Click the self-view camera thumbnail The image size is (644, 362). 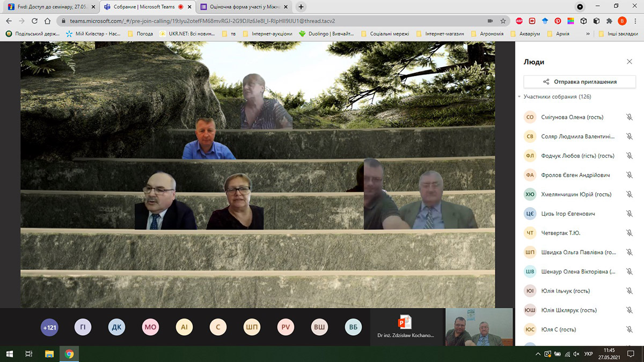[x=479, y=327]
